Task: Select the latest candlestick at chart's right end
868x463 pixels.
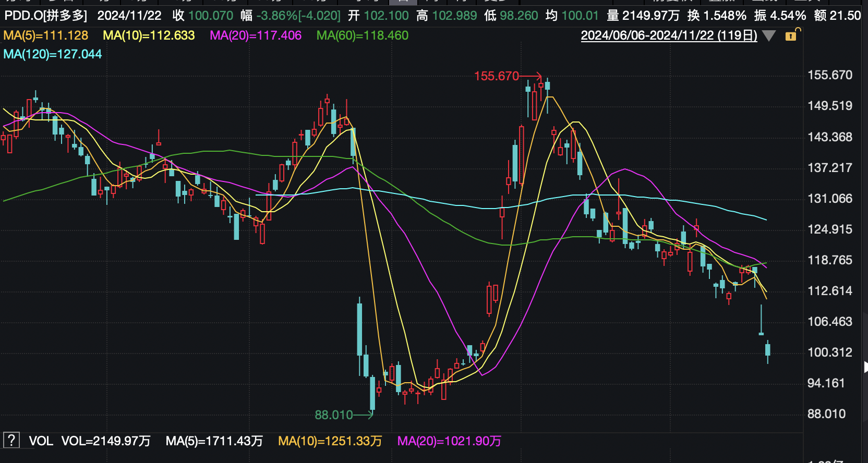Action: (768, 351)
